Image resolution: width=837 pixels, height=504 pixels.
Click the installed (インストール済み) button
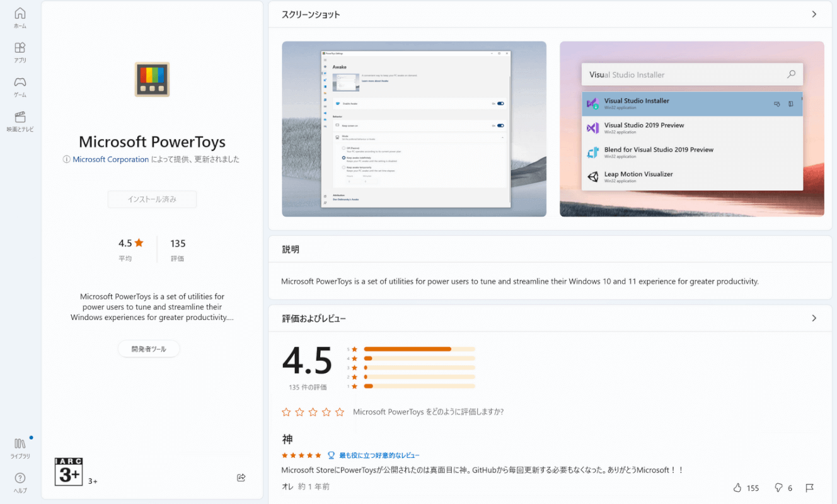click(152, 199)
